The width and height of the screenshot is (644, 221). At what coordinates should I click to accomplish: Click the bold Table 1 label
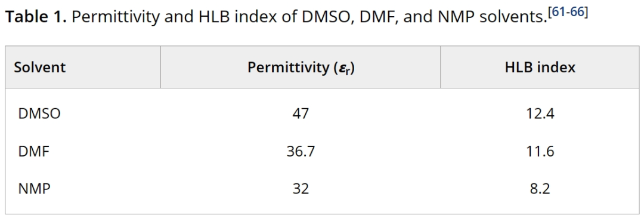(x=36, y=17)
